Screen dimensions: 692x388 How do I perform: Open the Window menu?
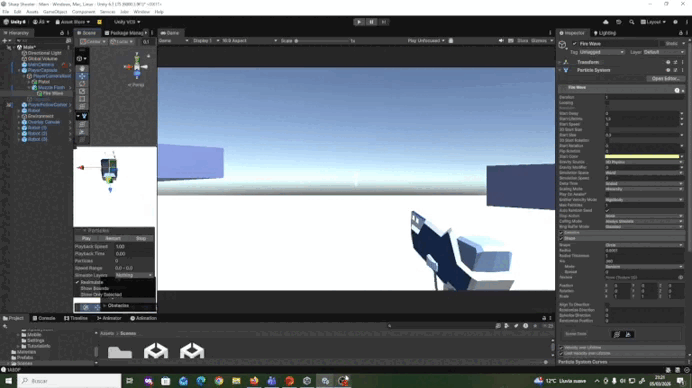(141, 12)
